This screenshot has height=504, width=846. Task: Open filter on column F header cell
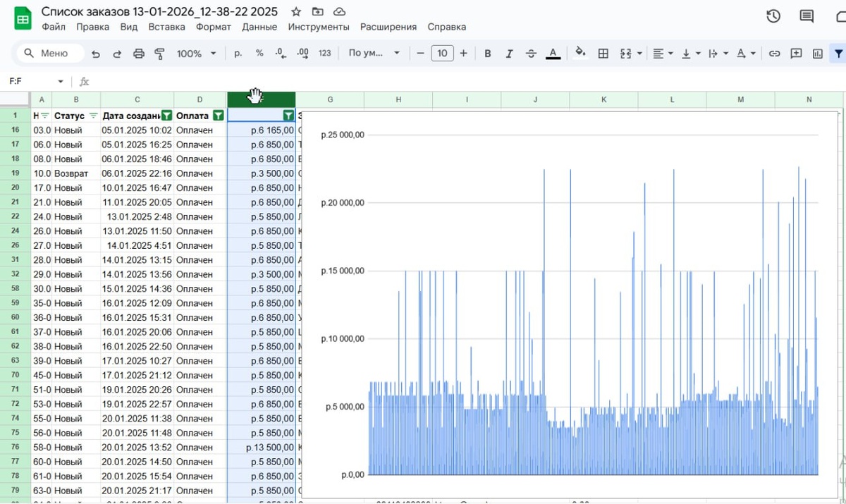click(288, 116)
